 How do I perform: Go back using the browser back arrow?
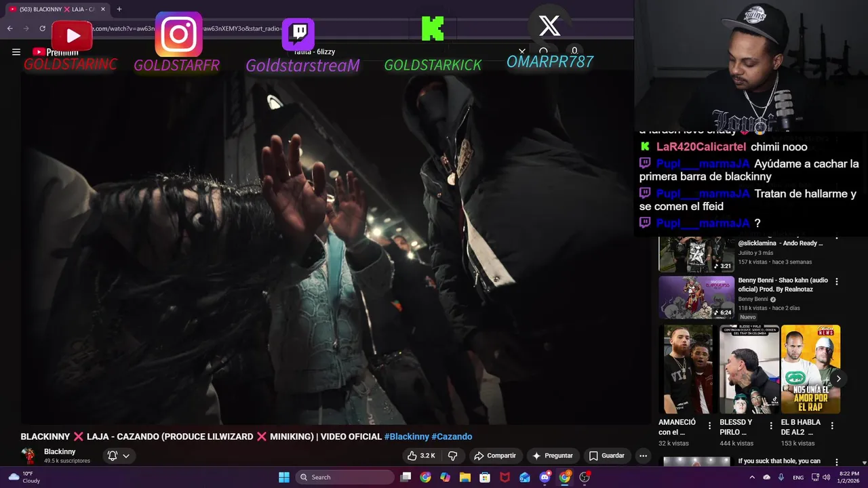tap(9, 28)
